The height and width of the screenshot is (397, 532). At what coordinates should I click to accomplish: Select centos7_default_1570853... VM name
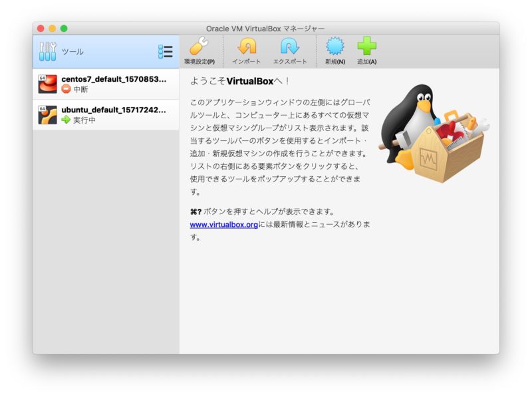[114, 79]
